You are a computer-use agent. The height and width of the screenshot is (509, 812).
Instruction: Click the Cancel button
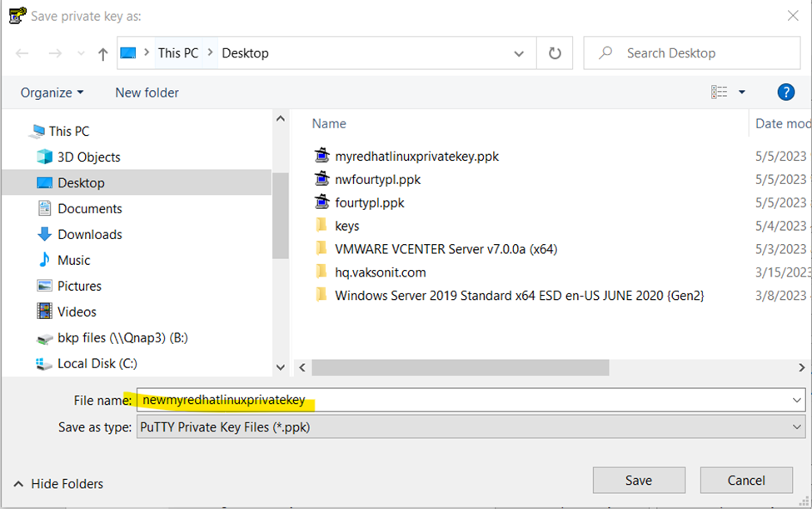coord(745,480)
